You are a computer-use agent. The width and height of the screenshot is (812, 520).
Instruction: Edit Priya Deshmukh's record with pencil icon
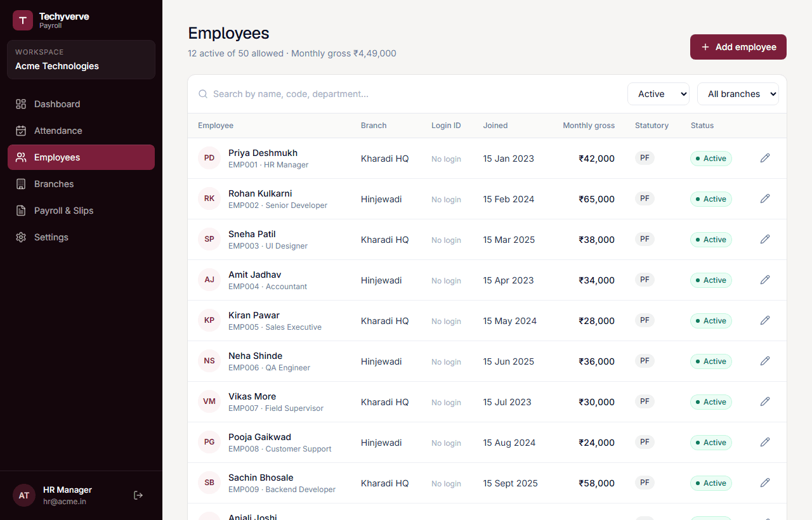765,158
